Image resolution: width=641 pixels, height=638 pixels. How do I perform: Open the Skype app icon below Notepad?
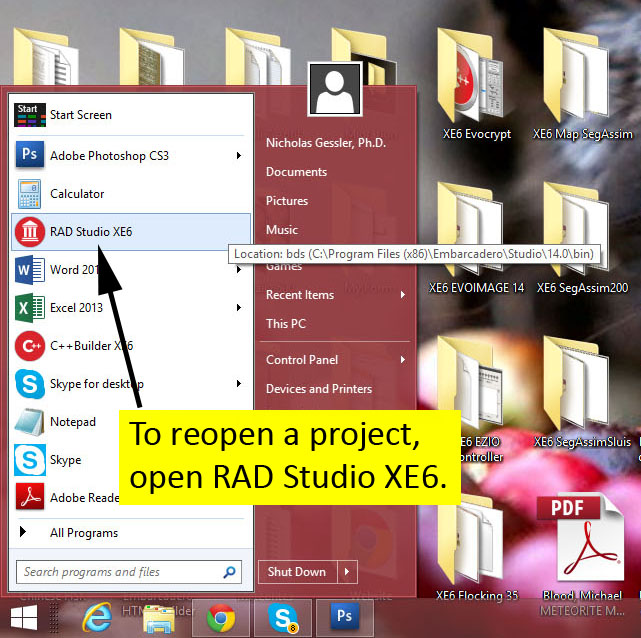click(29, 460)
